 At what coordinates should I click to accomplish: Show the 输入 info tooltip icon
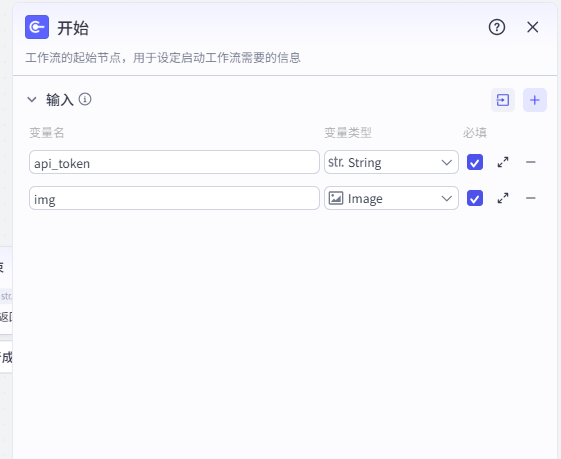pyautogui.click(x=85, y=99)
